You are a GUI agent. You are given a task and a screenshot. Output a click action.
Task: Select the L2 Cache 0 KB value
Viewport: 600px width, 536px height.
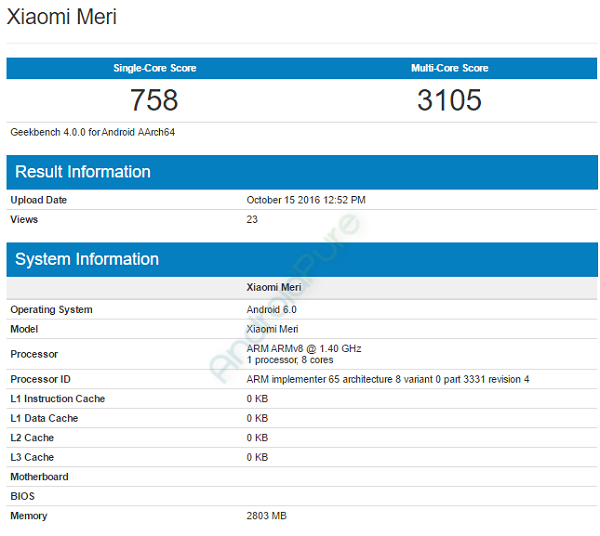258,438
